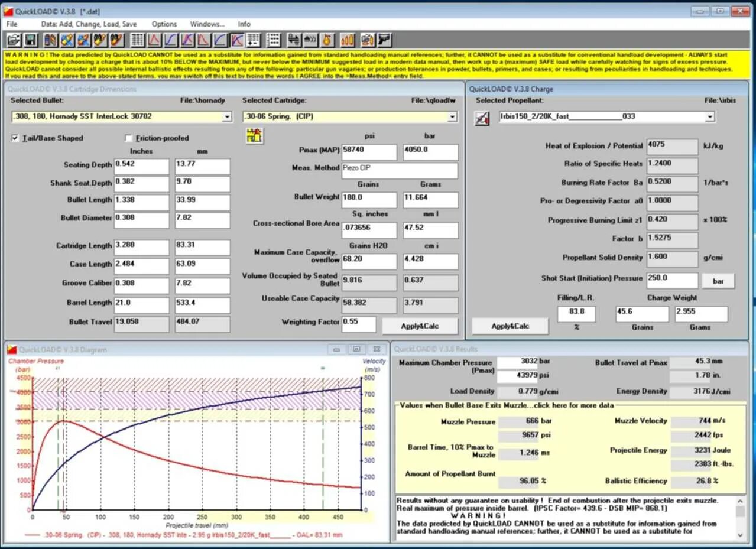756x549 pixels.
Task: Click the Filling/L.R. percent field showing 83.8
Action: point(576,314)
